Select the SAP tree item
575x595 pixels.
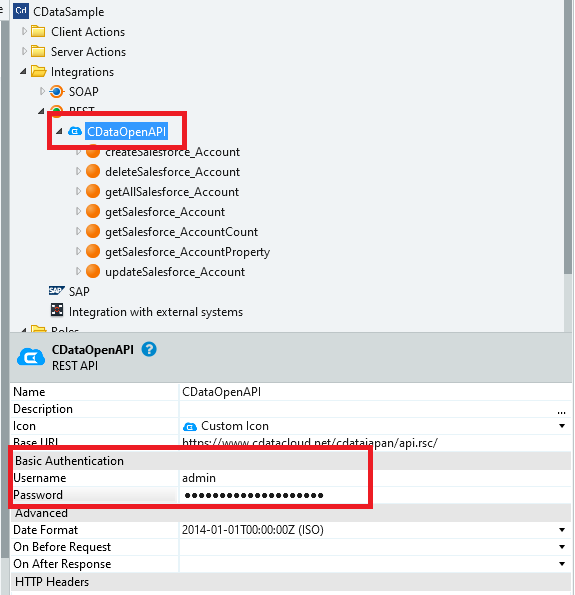click(x=79, y=291)
